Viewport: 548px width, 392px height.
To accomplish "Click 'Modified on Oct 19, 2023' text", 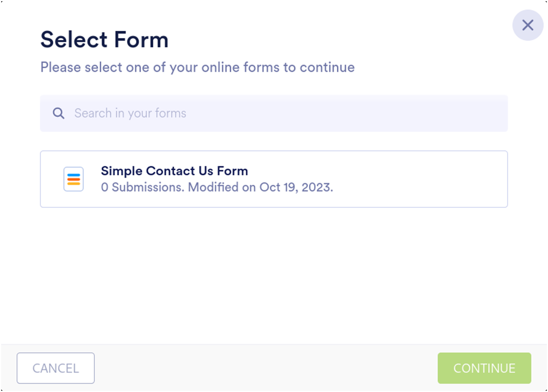I will [260, 187].
